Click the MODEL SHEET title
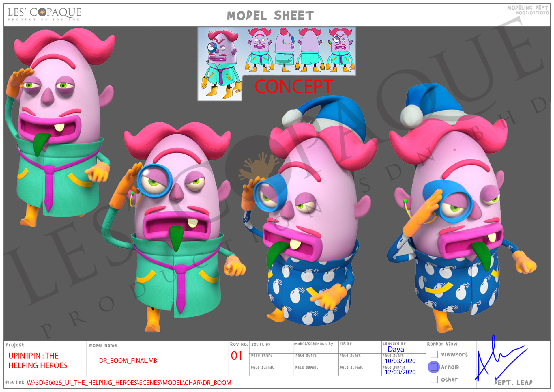554x392 pixels. pyautogui.click(x=270, y=16)
